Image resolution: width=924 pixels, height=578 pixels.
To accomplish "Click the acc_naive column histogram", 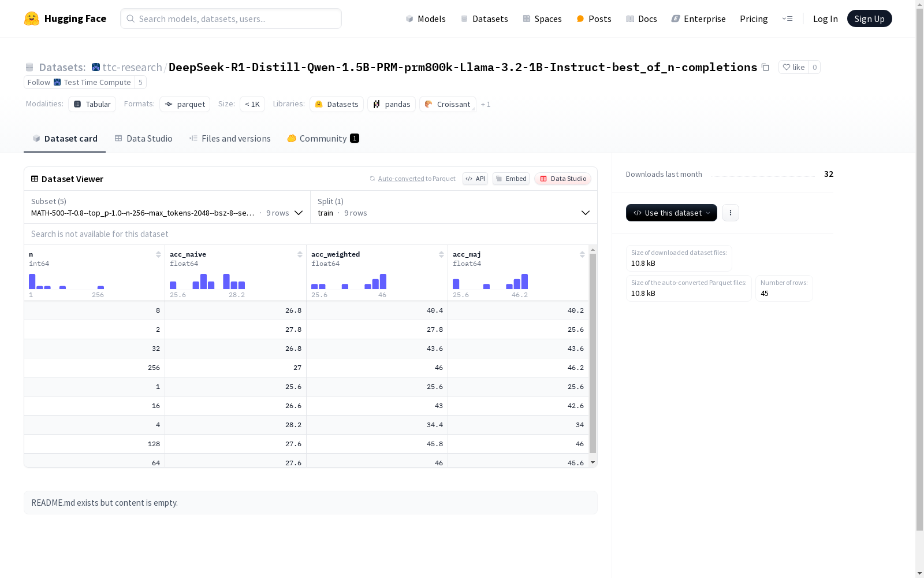I will coord(207,281).
